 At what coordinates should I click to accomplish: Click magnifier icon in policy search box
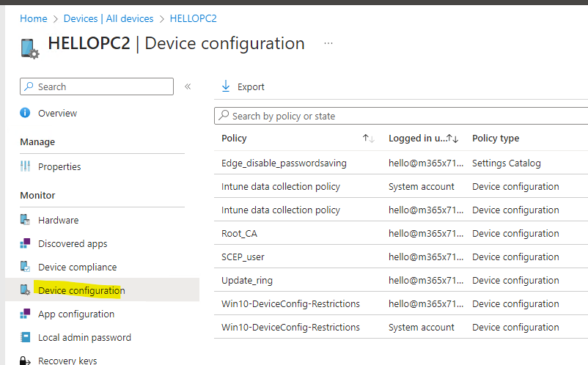pos(224,115)
